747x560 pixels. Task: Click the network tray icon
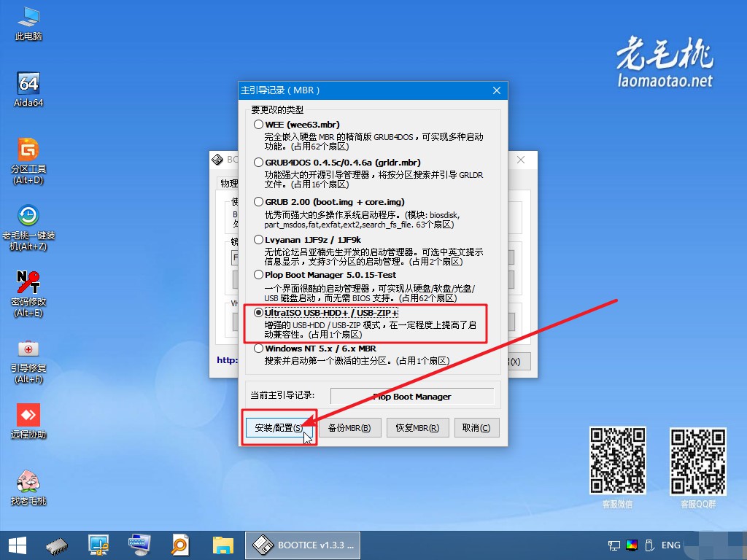[x=614, y=545]
